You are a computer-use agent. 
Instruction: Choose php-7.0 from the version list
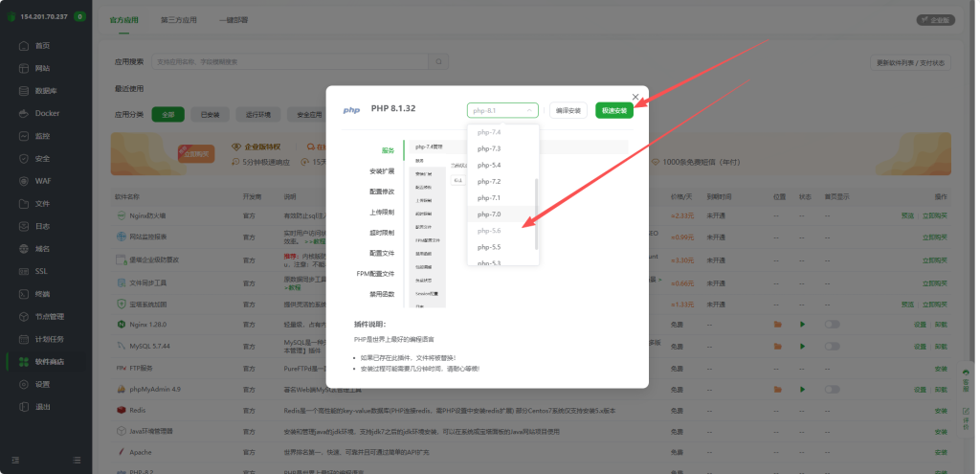(489, 214)
